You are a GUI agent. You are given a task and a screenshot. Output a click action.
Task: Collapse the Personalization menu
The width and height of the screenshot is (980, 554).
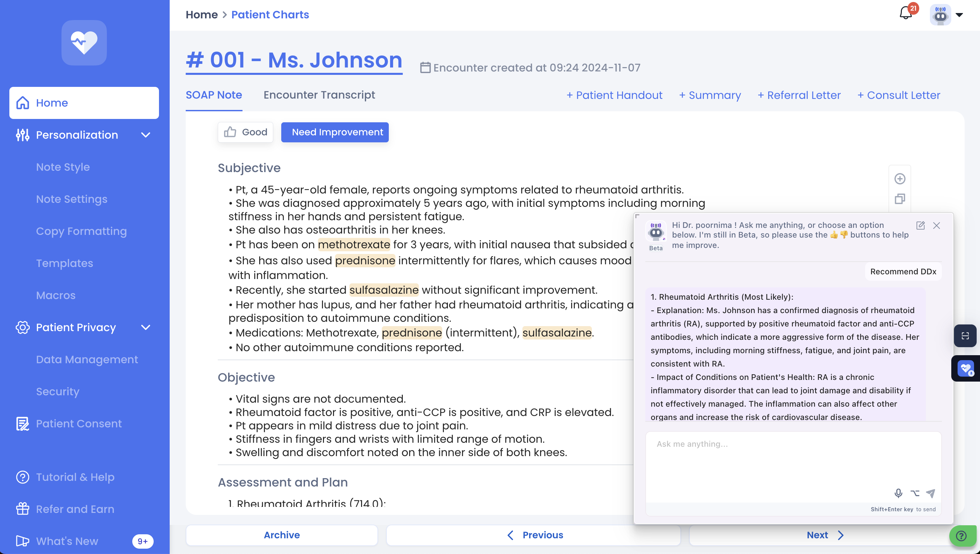146,135
